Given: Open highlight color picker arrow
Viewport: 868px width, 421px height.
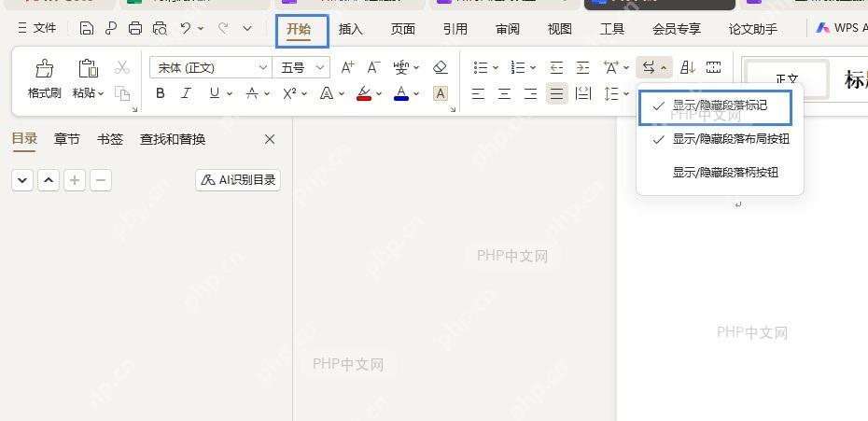Looking at the screenshot, I should [379, 94].
